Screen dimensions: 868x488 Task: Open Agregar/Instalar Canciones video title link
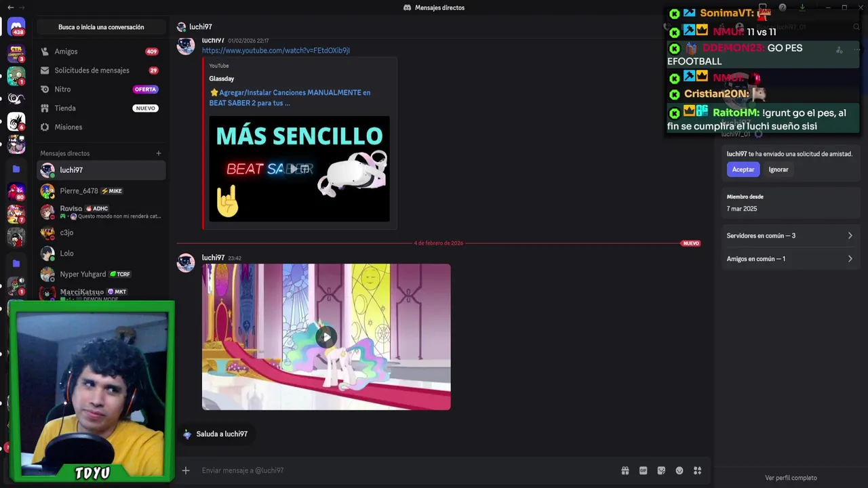tap(290, 98)
